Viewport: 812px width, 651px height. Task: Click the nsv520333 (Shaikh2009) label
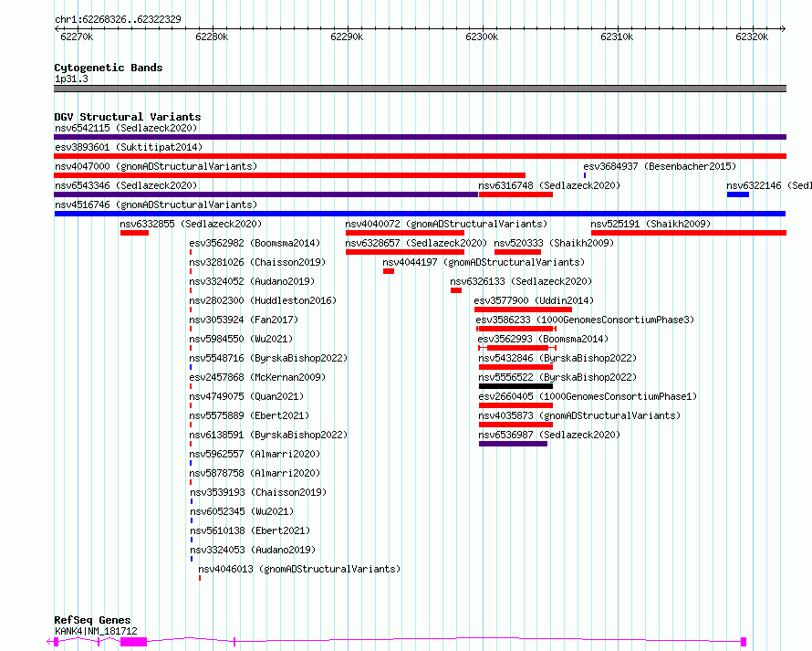coord(554,243)
